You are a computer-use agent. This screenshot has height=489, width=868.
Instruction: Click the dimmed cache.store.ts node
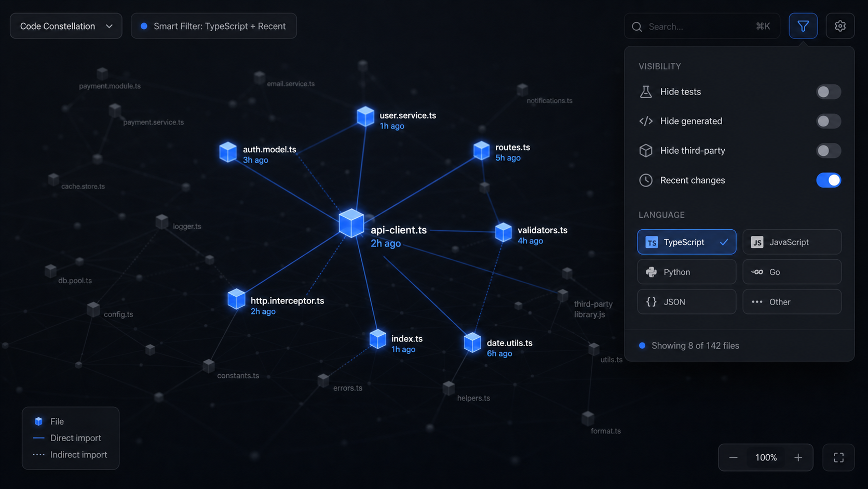click(53, 180)
